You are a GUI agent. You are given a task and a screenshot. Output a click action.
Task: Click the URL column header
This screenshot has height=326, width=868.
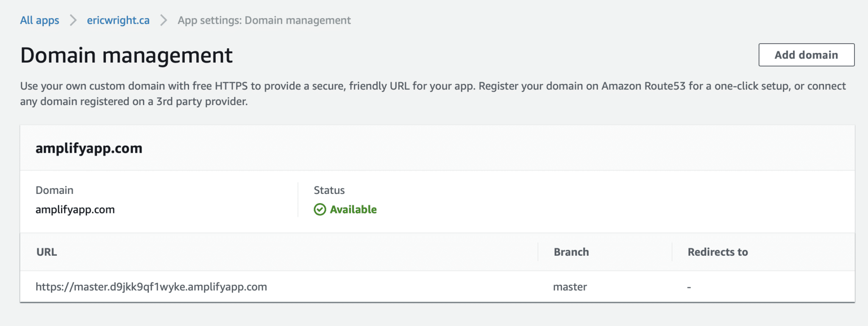(x=47, y=252)
